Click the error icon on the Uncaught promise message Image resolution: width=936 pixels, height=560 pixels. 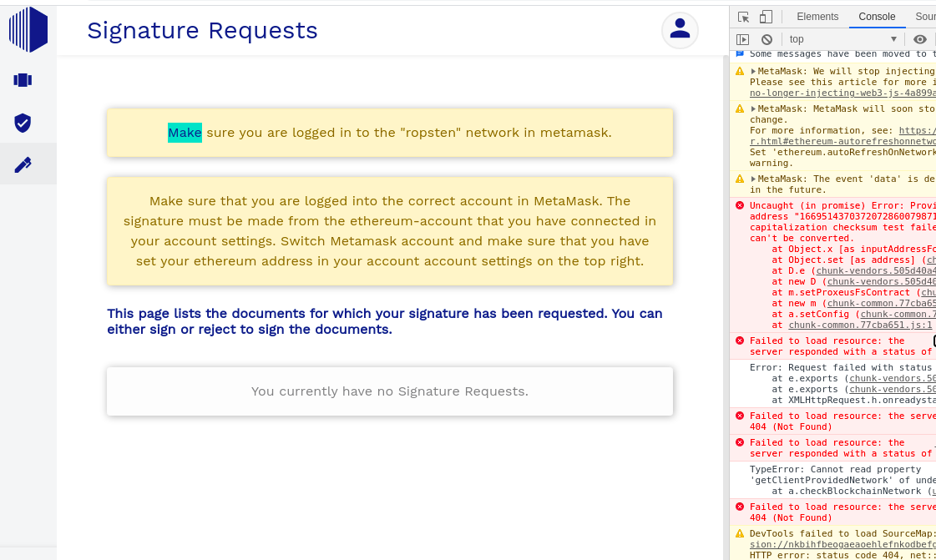740,206
